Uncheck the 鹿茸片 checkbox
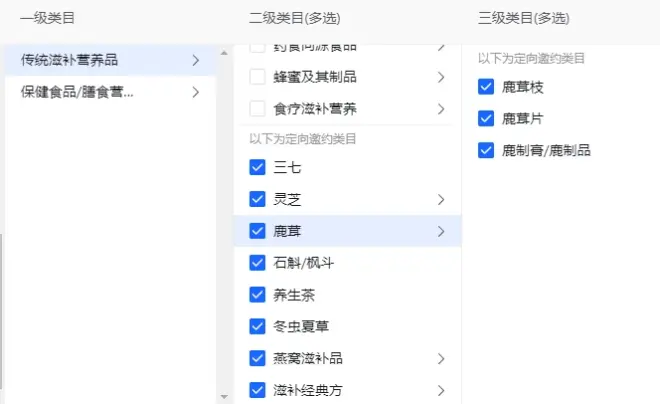Screen dimensions: 660x404 (x=487, y=119)
